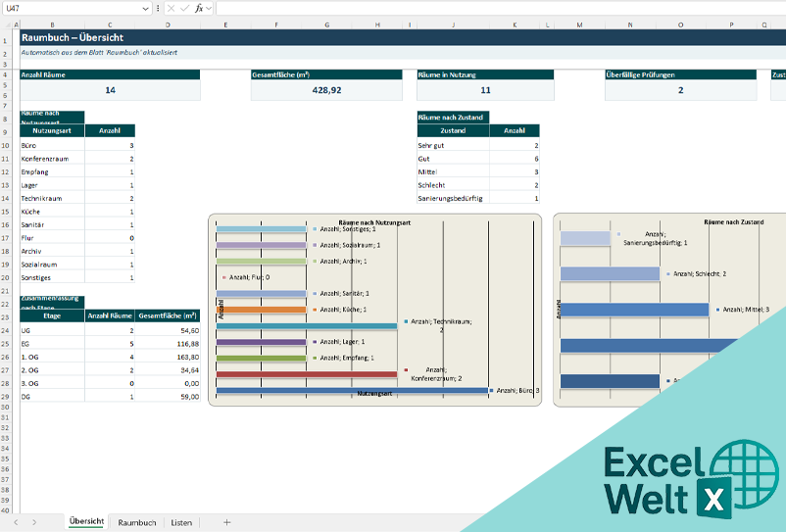The height and width of the screenshot is (532, 786).
Task: Click the red Konferenzraum bar in chart
Action: click(307, 374)
